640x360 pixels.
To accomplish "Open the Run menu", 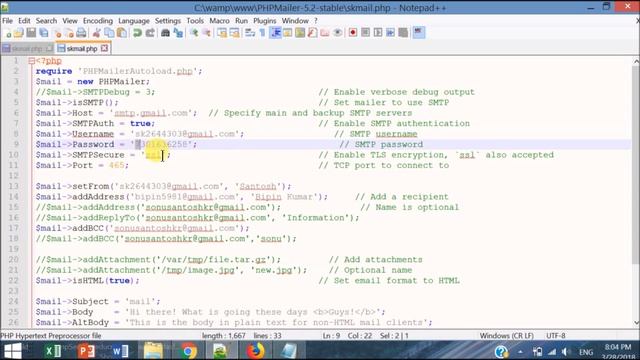I will [241, 21].
